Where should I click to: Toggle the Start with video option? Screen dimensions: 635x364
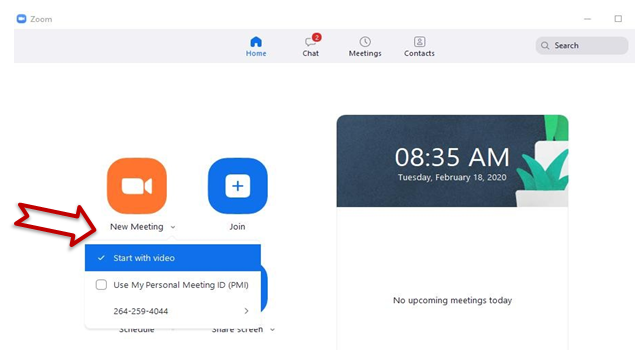click(x=173, y=258)
